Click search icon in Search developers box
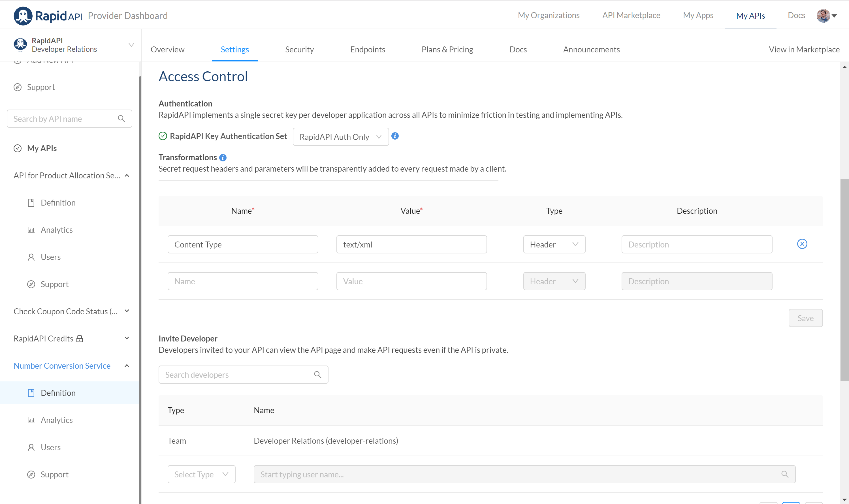849x504 pixels. click(x=317, y=375)
